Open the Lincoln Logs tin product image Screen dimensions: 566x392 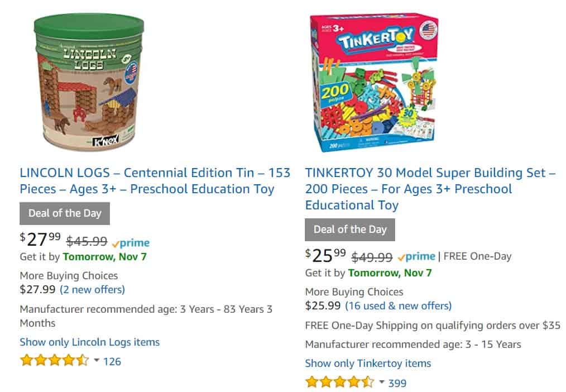(89, 82)
